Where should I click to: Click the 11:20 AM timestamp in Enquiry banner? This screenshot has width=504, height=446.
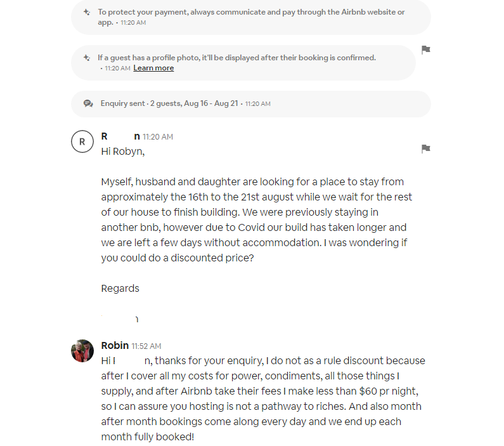click(x=258, y=104)
